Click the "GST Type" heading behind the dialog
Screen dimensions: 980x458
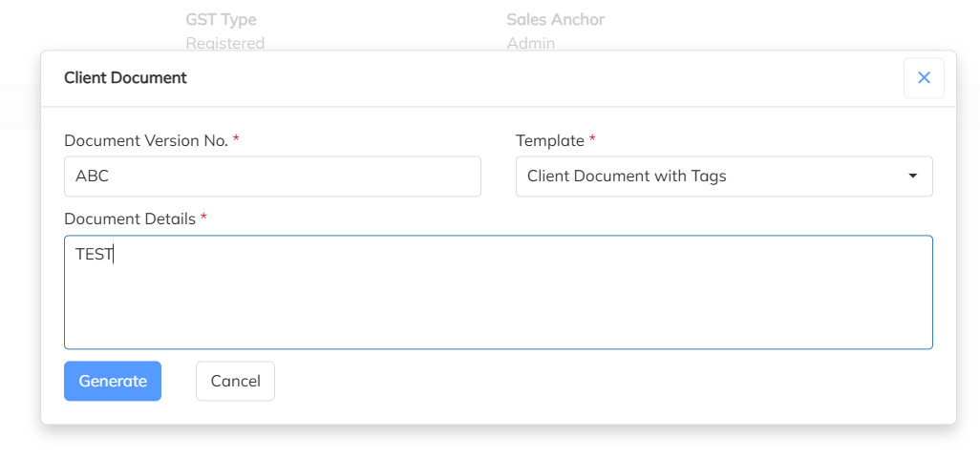pyautogui.click(x=221, y=19)
